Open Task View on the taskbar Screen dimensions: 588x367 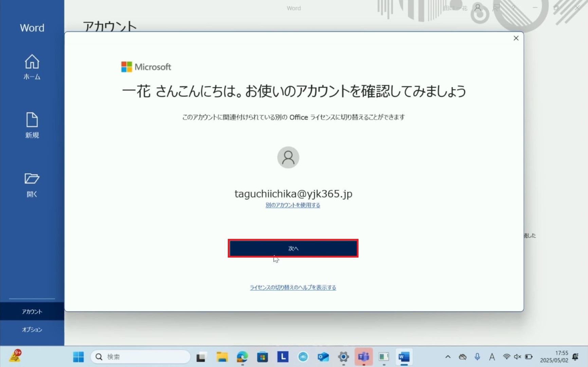coord(201,357)
